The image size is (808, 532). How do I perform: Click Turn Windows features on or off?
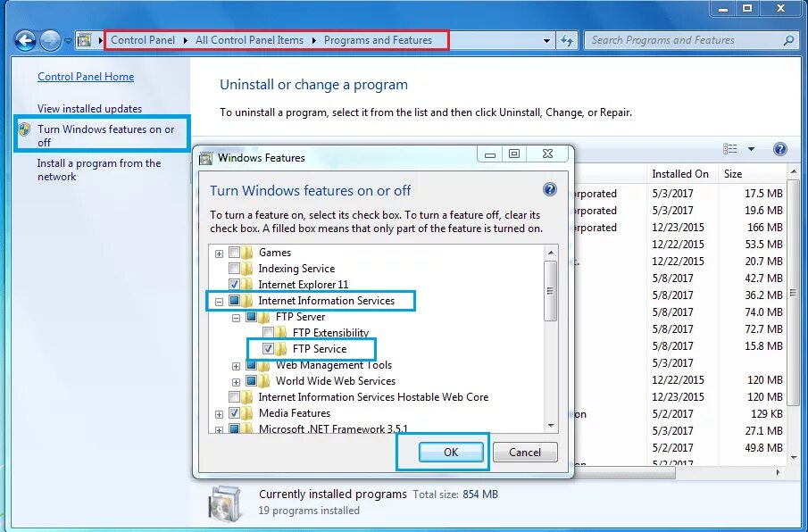105,136
